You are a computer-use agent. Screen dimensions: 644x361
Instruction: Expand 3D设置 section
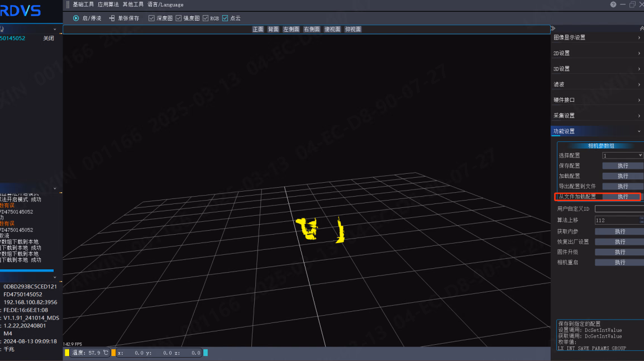pos(597,69)
